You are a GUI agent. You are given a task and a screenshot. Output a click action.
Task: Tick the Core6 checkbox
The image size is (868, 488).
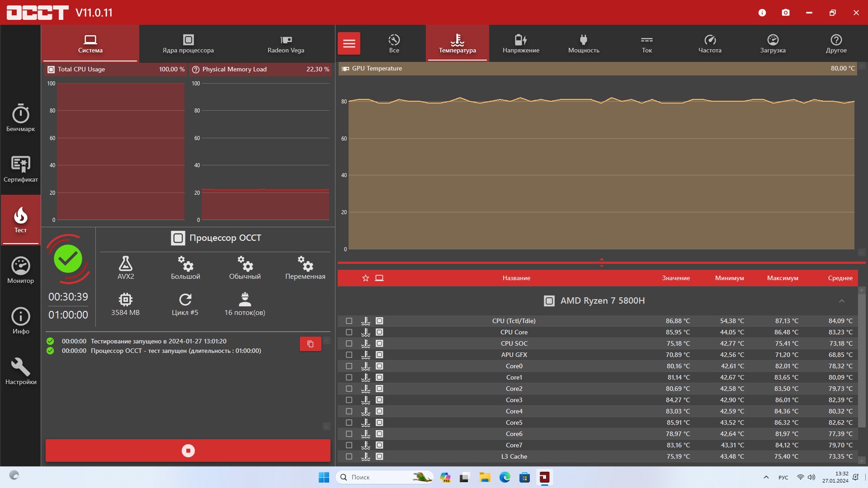click(x=349, y=434)
